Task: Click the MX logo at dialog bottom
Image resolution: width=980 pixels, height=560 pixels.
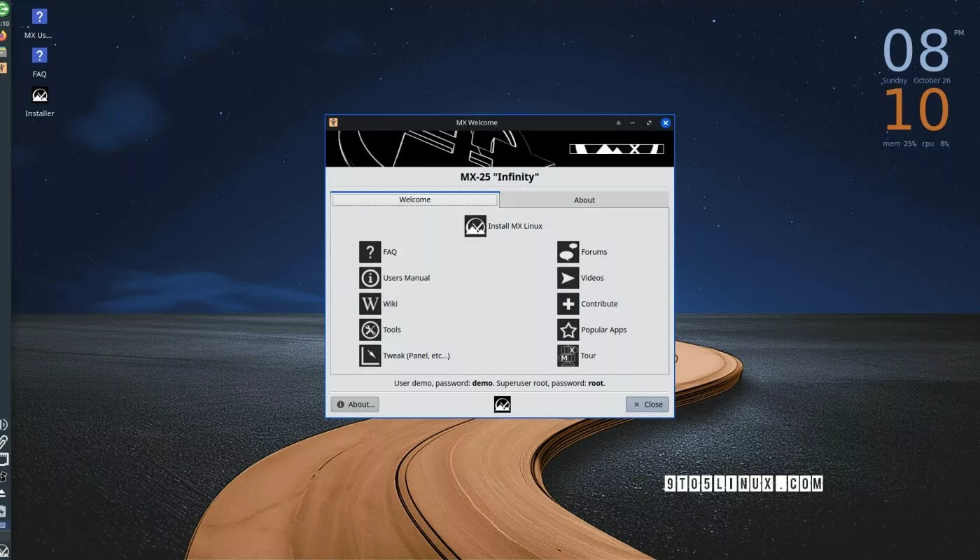Action: [502, 404]
